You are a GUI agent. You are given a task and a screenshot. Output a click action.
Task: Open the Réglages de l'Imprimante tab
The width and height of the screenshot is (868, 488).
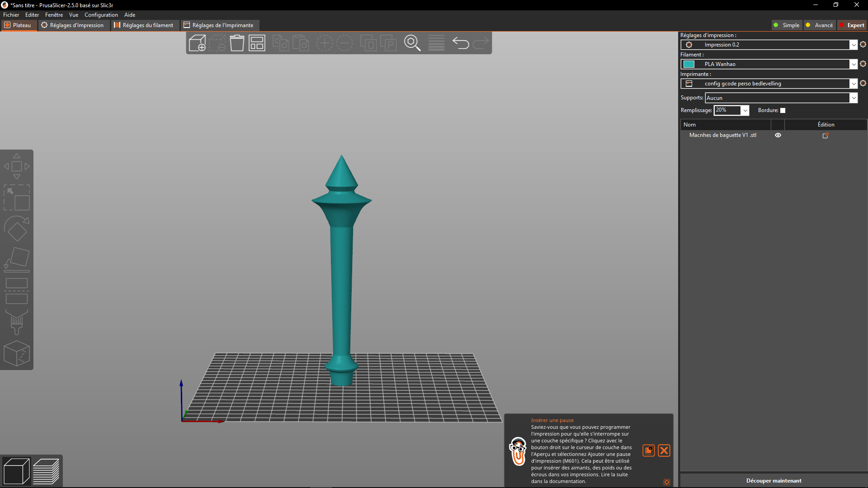click(x=219, y=25)
